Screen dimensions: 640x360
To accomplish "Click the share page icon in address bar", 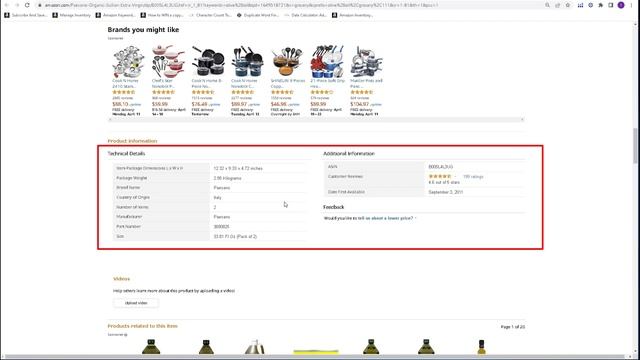I will click(x=558, y=5).
